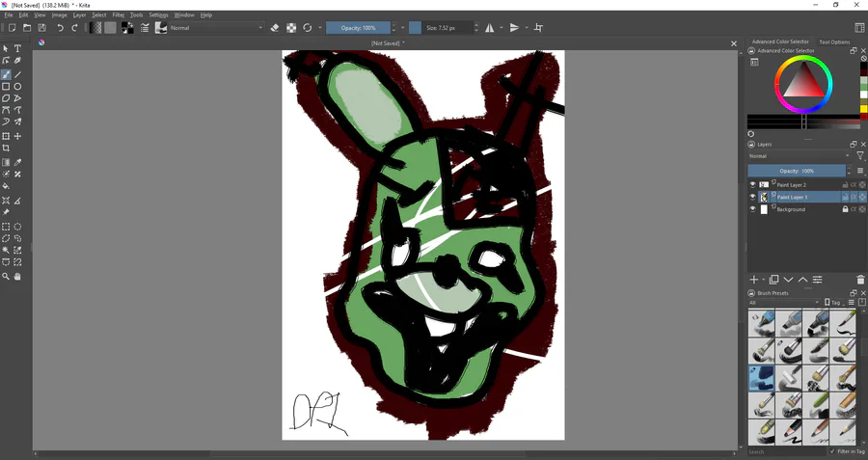Toggle horizontal mirror tool
The height and width of the screenshot is (460, 868).
(x=490, y=28)
